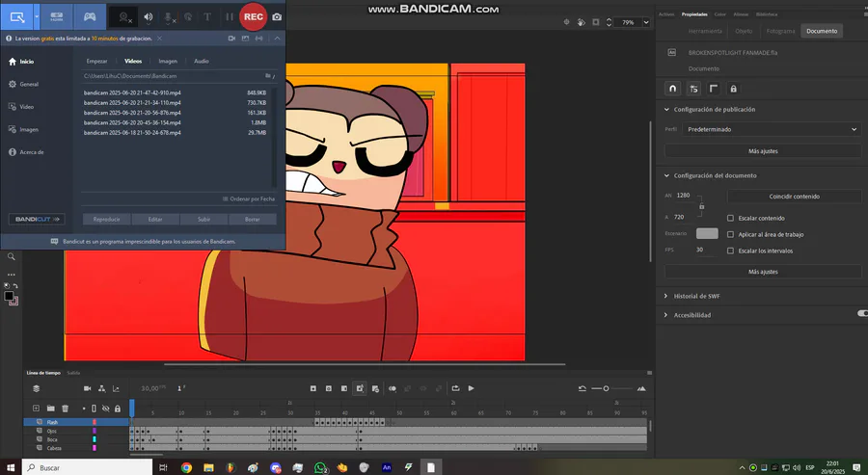Start recording with the red REC button
The image size is (868, 475).
coord(253,16)
